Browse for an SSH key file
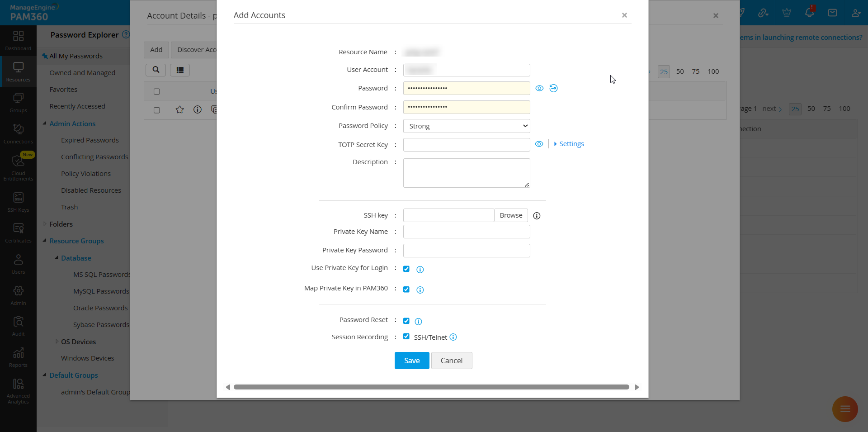 [x=510, y=215]
